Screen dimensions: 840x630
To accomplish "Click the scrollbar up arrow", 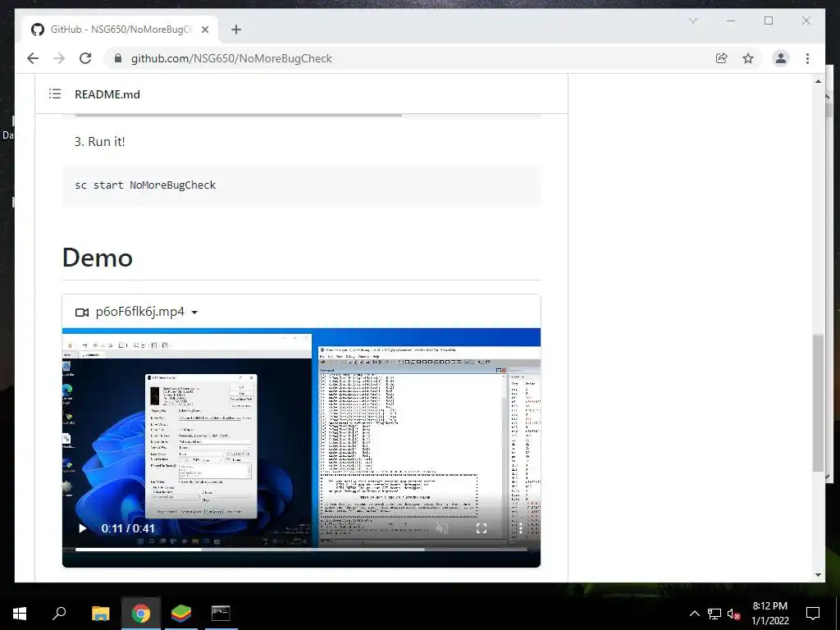I will (x=818, y=81).
